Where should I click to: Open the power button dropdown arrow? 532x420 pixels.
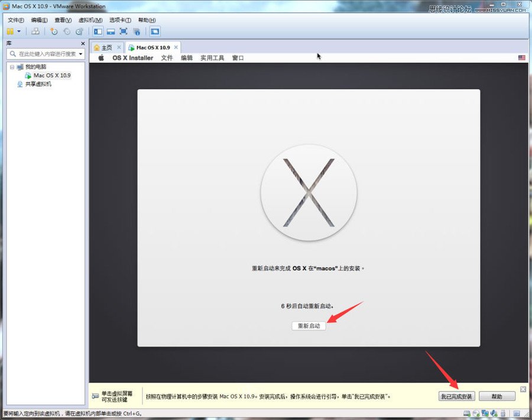18,31
